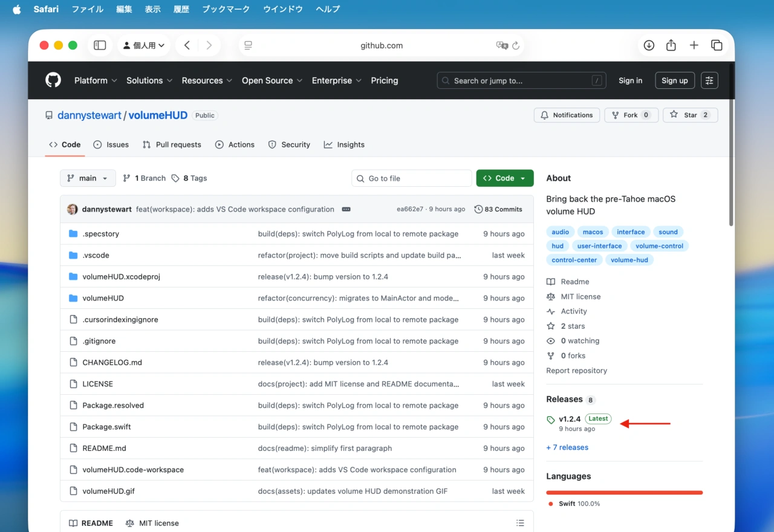Toggle Notifications for this repository
The height and width of the screenshot is (532, 774).
click(567, 115)
